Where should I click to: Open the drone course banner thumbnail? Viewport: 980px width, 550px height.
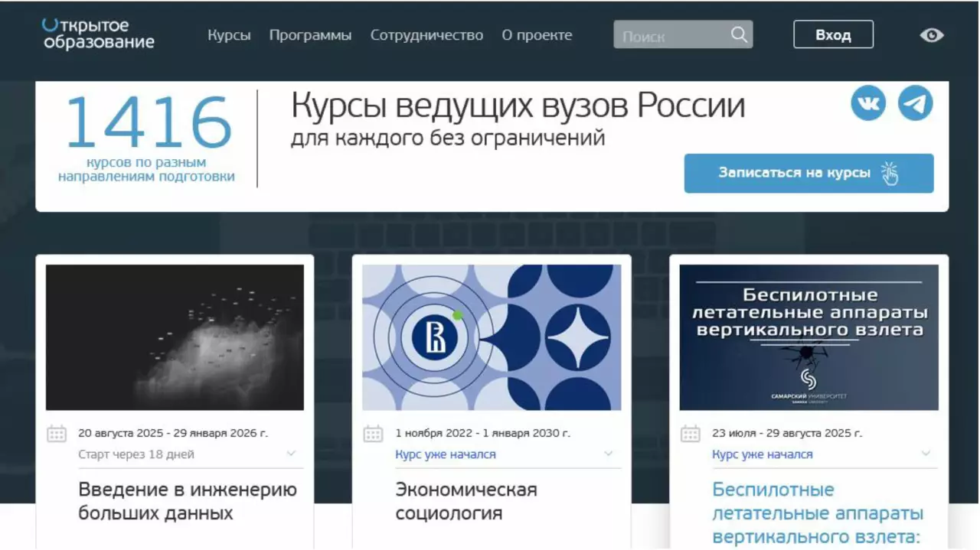pyautogui.click(x=808, y=337)
